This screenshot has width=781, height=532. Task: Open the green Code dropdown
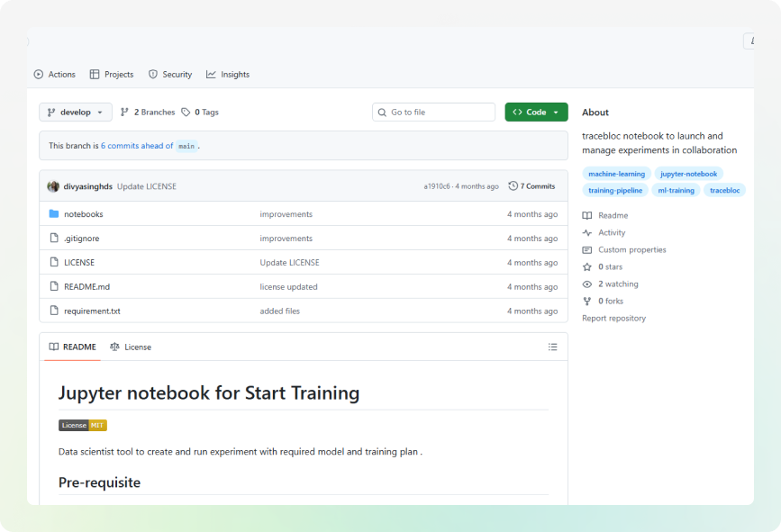pos(536,113)
